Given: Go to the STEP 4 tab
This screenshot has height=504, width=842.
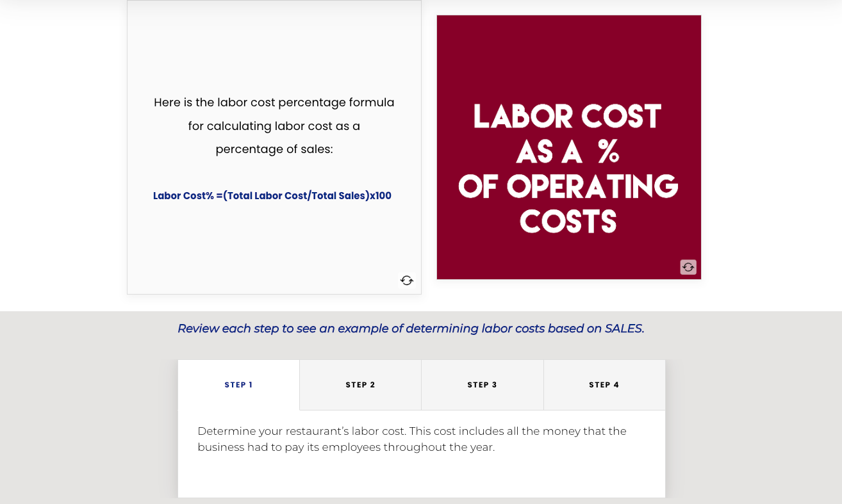Looking at the screenshot, I should point(604,385).
